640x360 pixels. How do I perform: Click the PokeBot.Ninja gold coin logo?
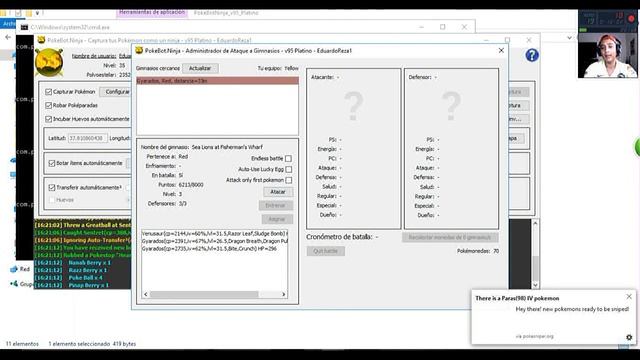[49, 62]
